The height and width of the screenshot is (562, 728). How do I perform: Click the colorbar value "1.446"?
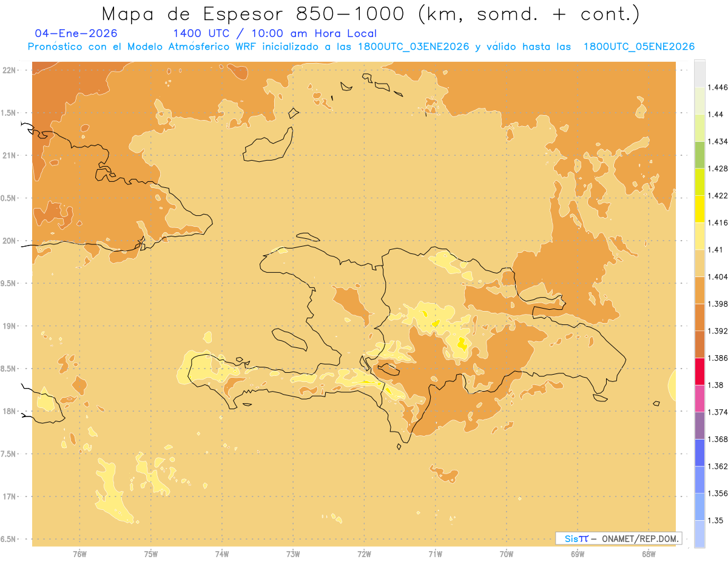point(717,87)
